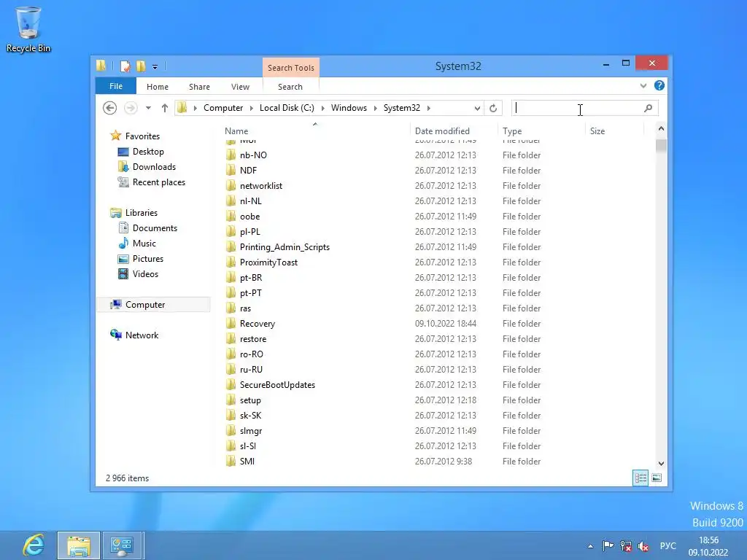Expand breadcrumb arrow after Windows
Image resolution: width=747 pixels, height=560 pixels.
(376, 108)
